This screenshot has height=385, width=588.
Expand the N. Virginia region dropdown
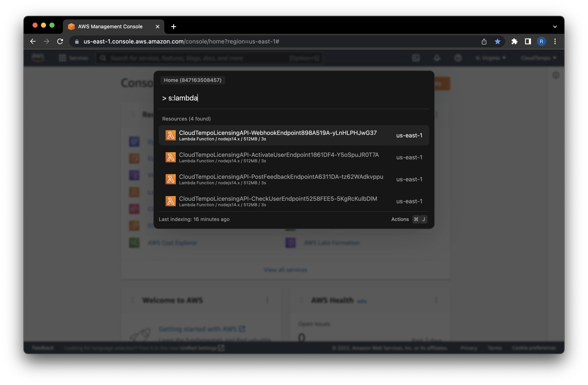[x=491, y=58]
